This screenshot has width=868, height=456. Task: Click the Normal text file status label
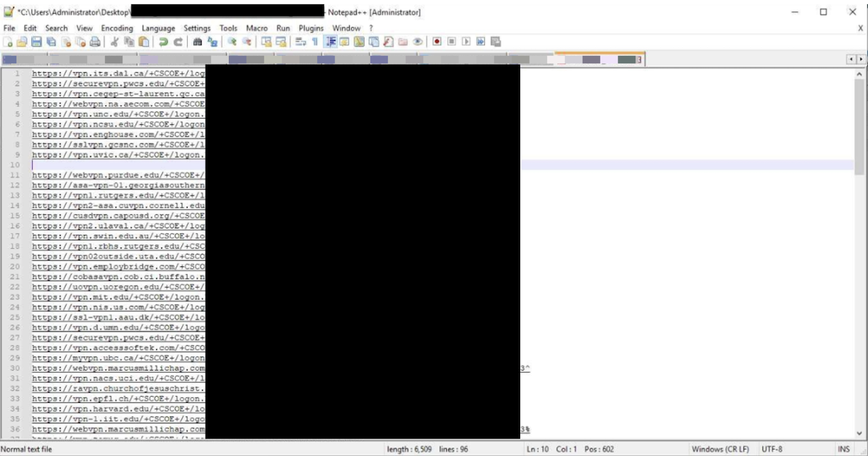pyautogui.click(x=26, y=449)
